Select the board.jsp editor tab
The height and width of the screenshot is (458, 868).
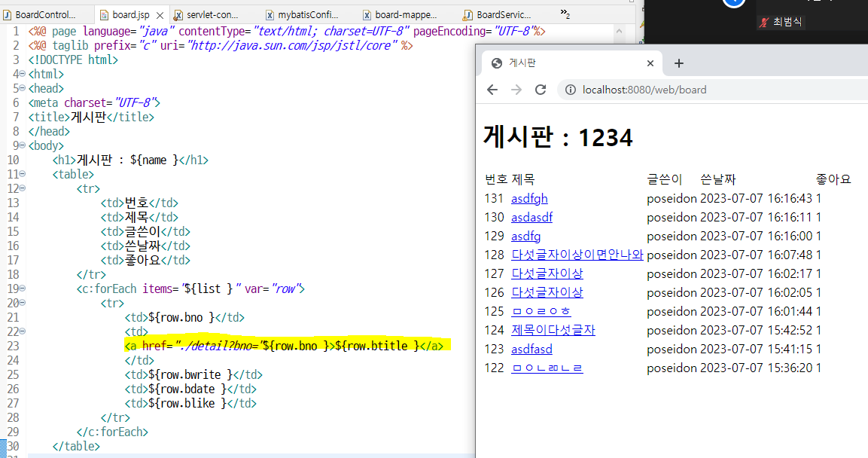(x=131, y=15)
